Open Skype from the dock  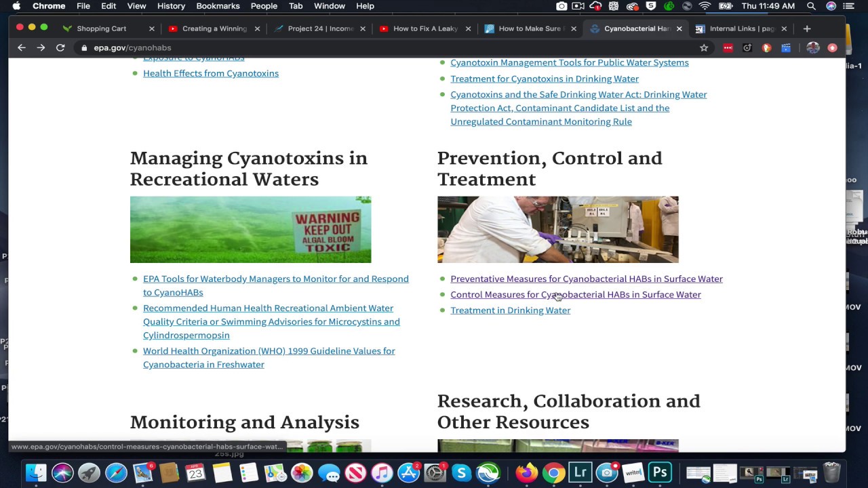click(461, 472)
